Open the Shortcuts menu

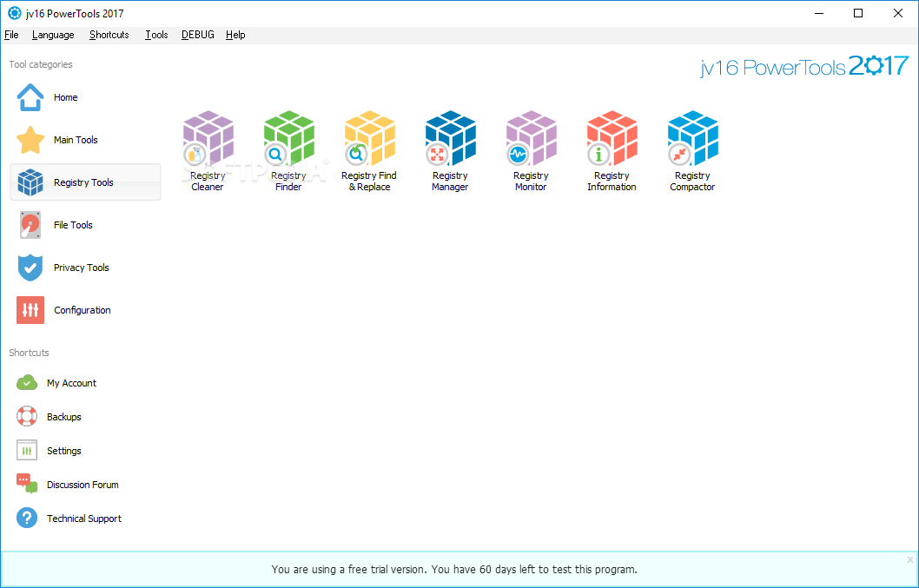coord(109,35)
